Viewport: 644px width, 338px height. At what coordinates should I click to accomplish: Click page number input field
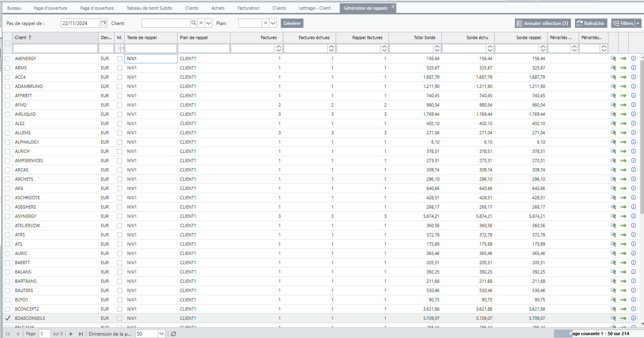coord(45,334)
